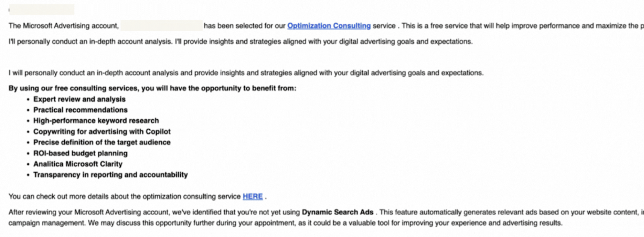The image size is (644, 237).
Task: Click the ROI-based budget planning bullet
Action: pos(80,153)
